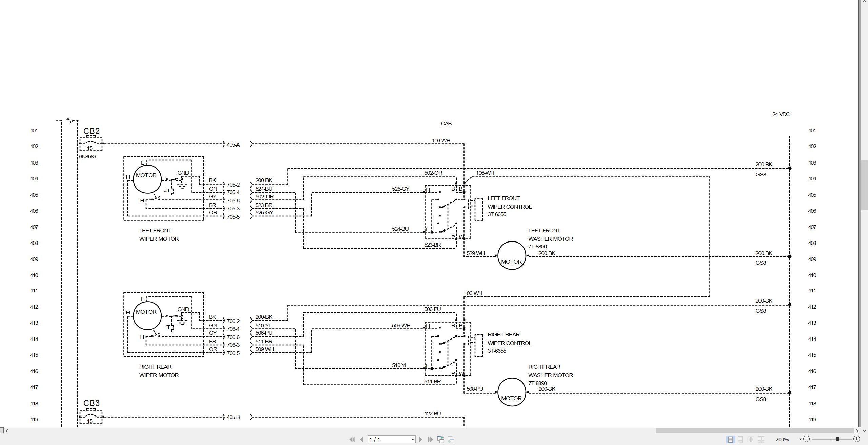Click RIGHT REAR WIPER MOTOR label
This screenshot has width=868, height=445.
tap(159, 371)
